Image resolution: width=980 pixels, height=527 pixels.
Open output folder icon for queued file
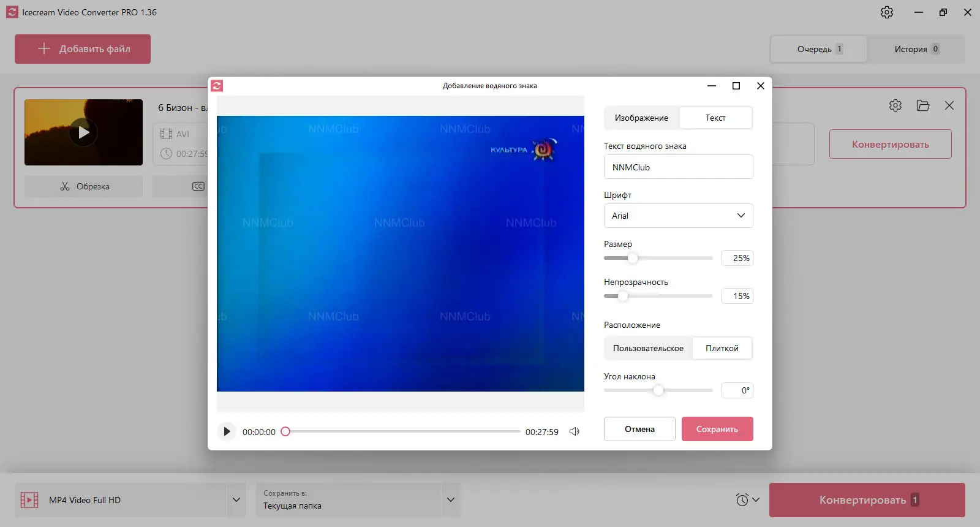(923, 105)
